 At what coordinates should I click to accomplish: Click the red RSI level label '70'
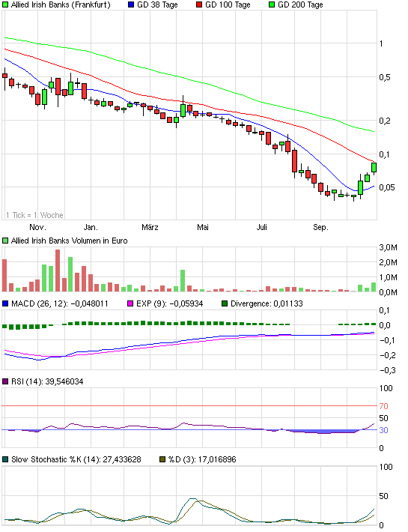click(x=383, y=406)
